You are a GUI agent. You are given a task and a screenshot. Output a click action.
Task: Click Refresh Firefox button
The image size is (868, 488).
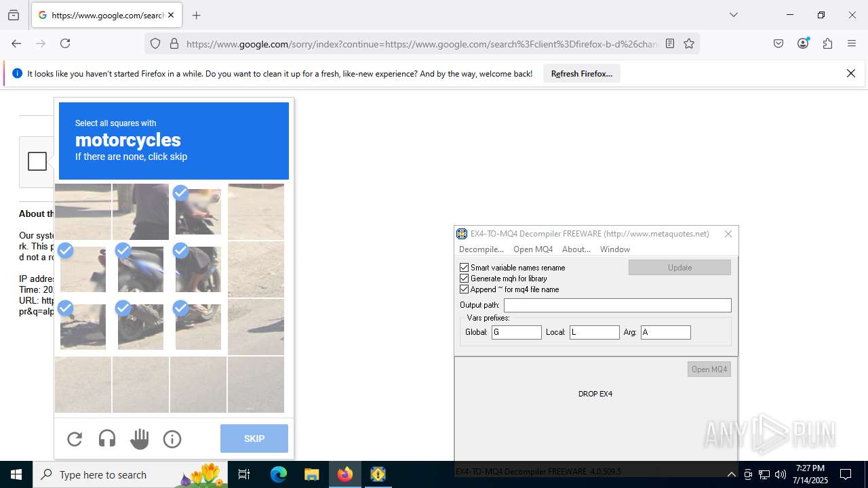click(x=582, y=74)
